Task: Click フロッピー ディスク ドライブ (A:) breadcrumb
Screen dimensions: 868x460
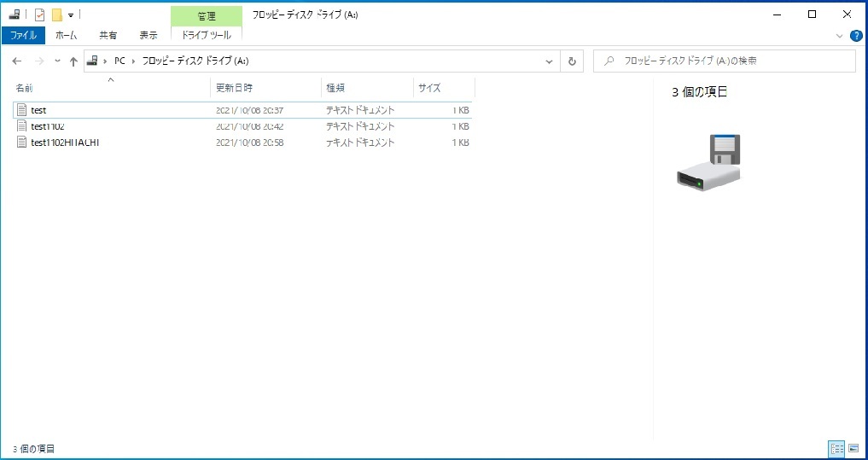Action: pyautogui.click(x=195, y=61)
